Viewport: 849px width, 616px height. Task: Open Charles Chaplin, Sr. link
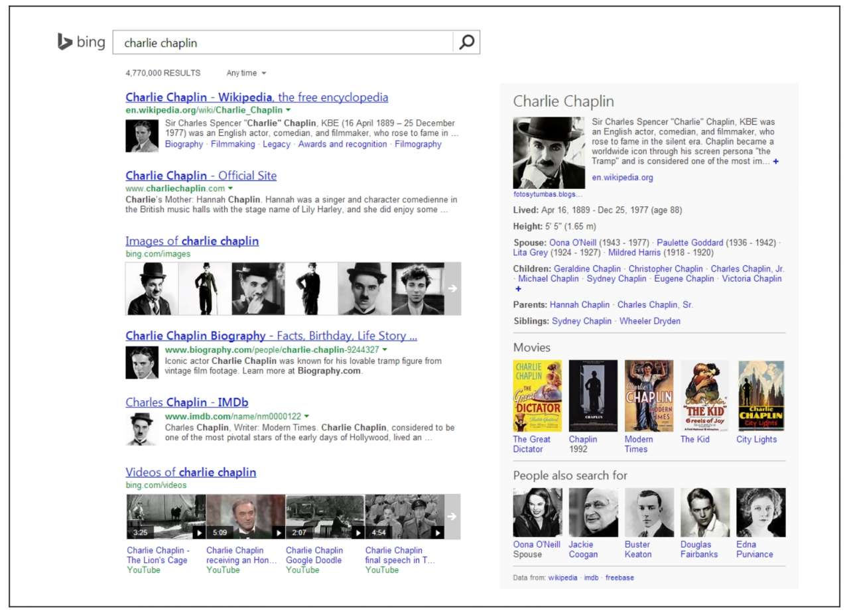[655, 305]
